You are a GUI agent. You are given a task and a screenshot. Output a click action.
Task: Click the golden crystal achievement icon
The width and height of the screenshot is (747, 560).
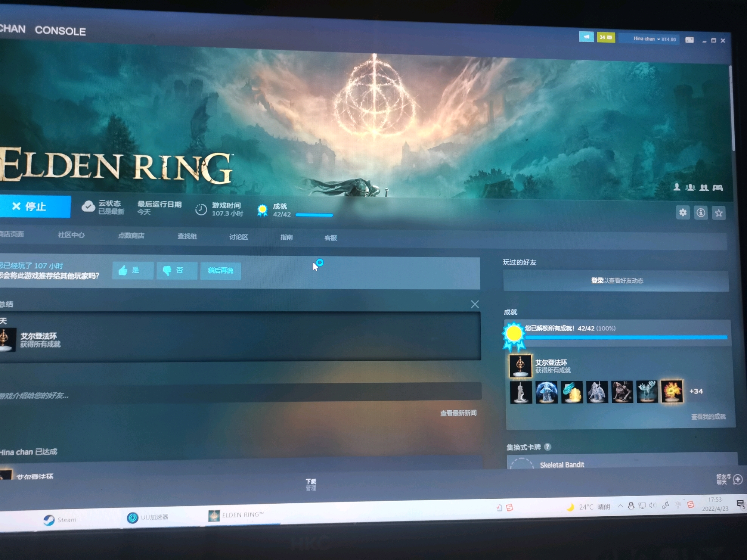[571, 392]
